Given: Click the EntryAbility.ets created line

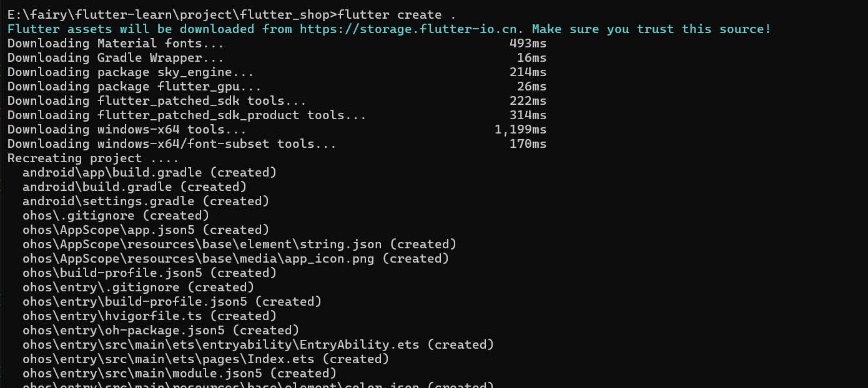Looking at the screenshot, I should [x=258, y=344].
